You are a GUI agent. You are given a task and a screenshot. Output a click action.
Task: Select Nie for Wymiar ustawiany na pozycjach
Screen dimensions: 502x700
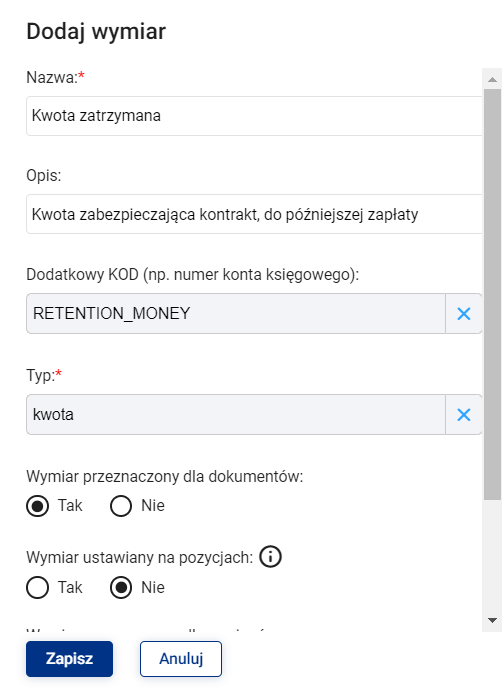(121, 588)
